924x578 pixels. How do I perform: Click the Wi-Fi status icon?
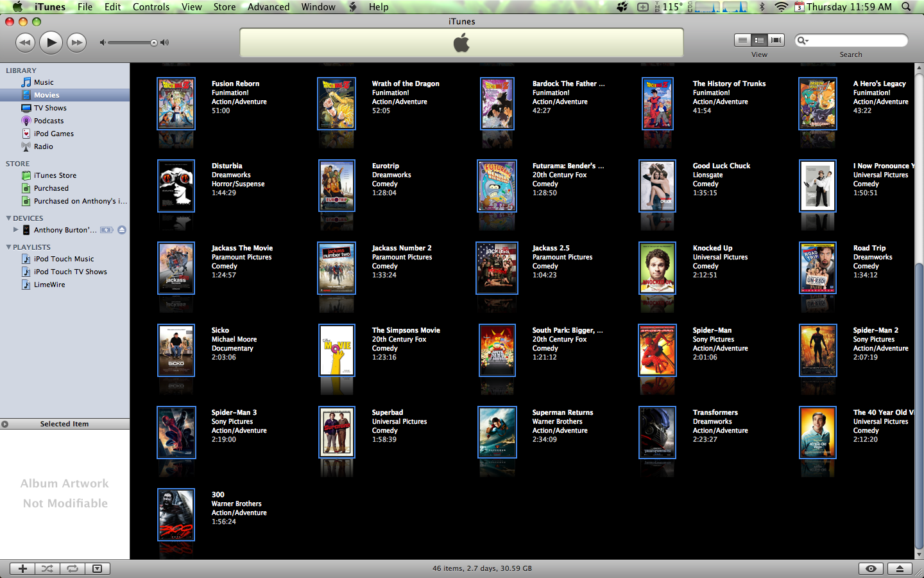tap(781, 7)
